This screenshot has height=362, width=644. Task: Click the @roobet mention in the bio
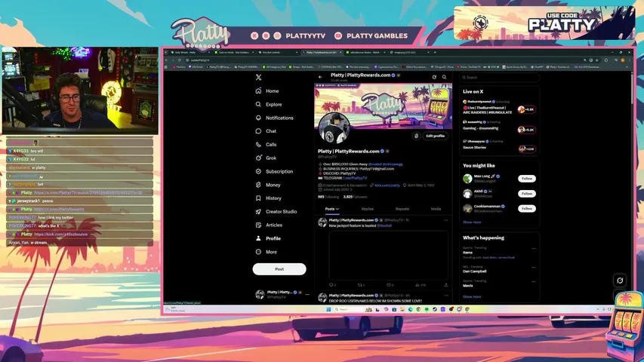click(375, 164)
